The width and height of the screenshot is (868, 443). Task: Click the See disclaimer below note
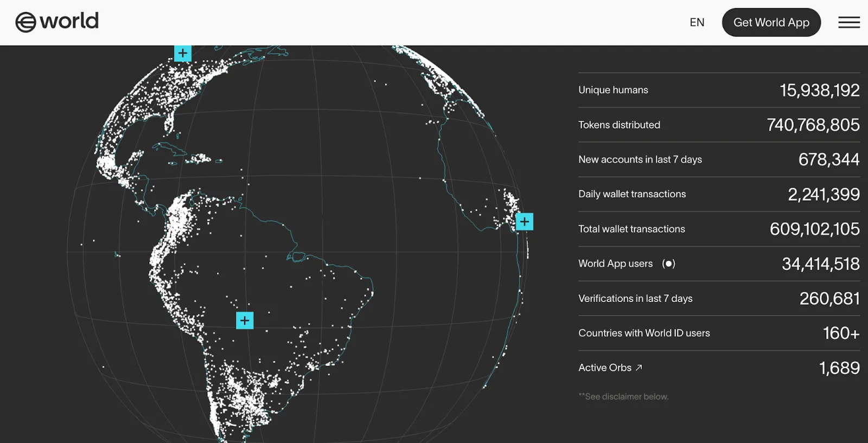pyautogui.click(x=623, y=396)
